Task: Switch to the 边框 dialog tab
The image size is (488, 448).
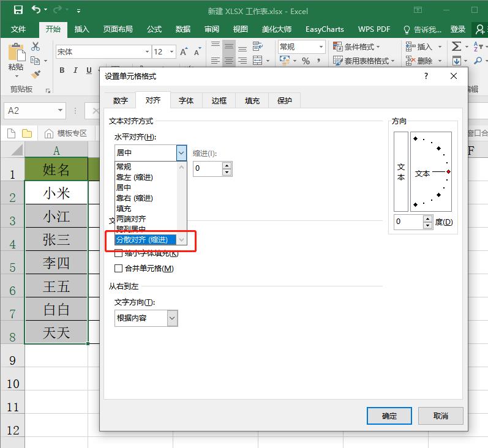Action: pyautogui.click(x=219, y=100)
